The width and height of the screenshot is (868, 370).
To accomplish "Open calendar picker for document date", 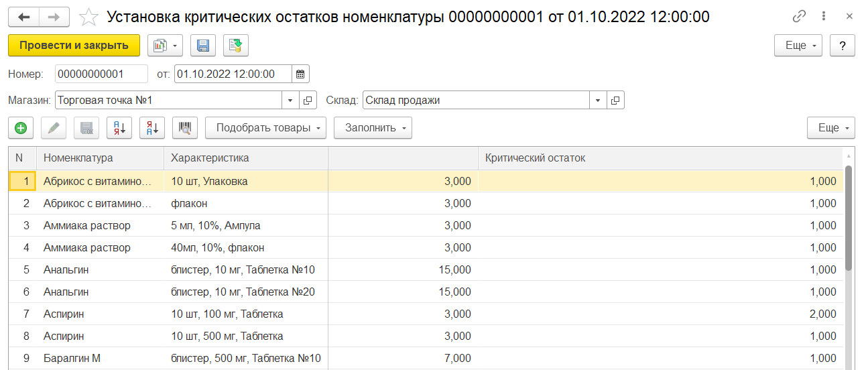I will [300, 74].
